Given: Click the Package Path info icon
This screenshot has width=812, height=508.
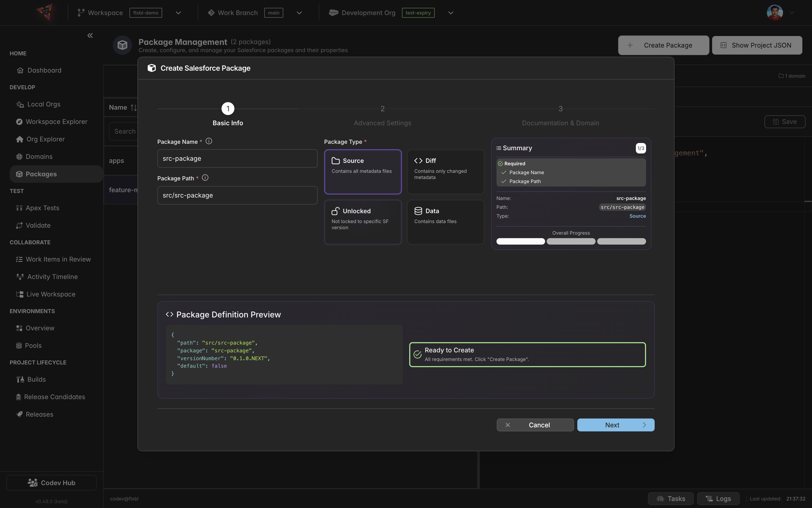Looking at the screenshot, I should (x=205, y=178).
